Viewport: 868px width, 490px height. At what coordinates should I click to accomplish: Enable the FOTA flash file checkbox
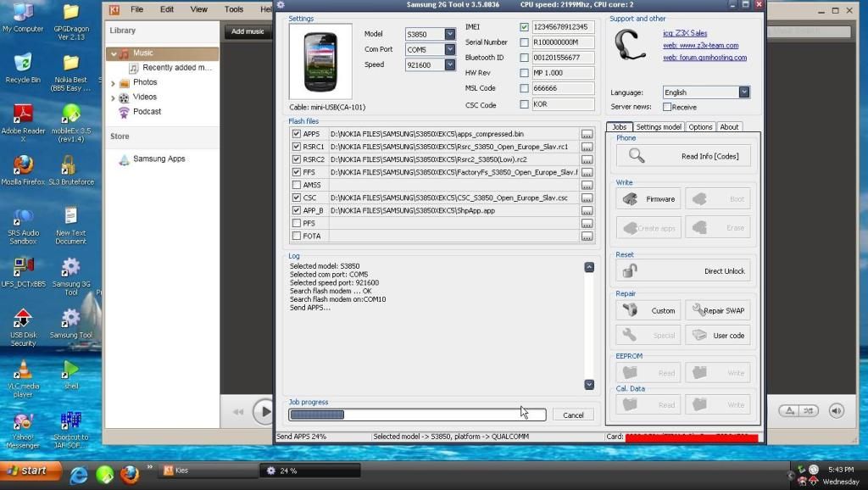click(x=296, y=236)
